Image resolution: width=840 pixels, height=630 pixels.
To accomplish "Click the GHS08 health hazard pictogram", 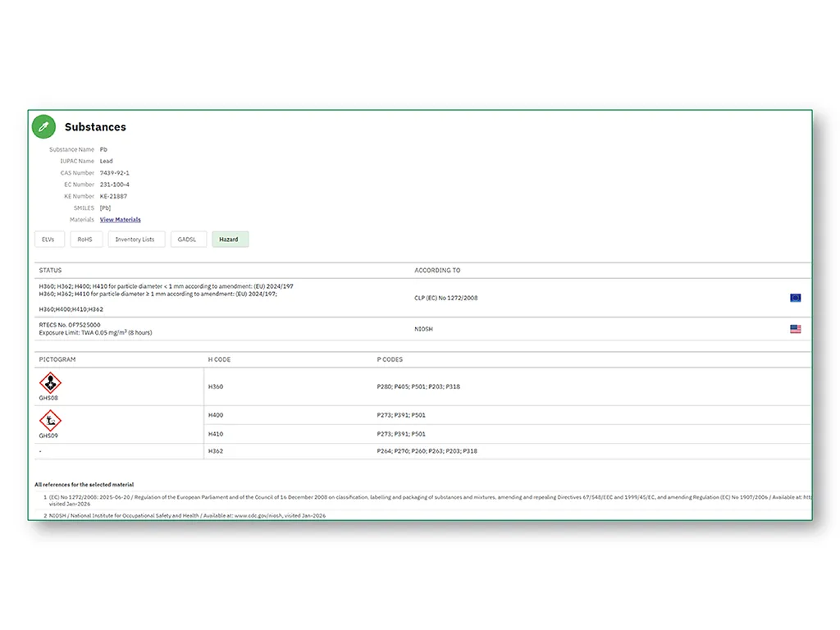I will (50, 383).
